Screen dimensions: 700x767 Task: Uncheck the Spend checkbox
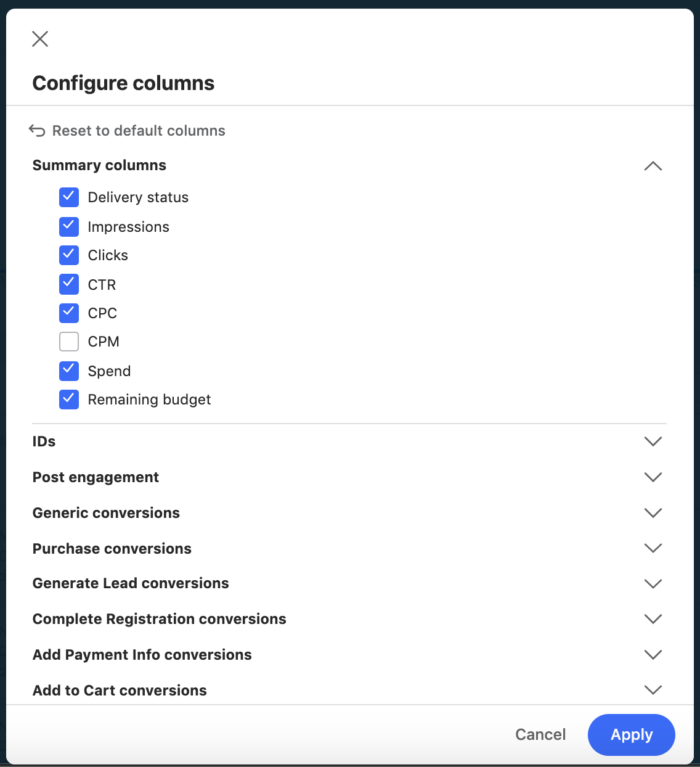coord(69,371)
